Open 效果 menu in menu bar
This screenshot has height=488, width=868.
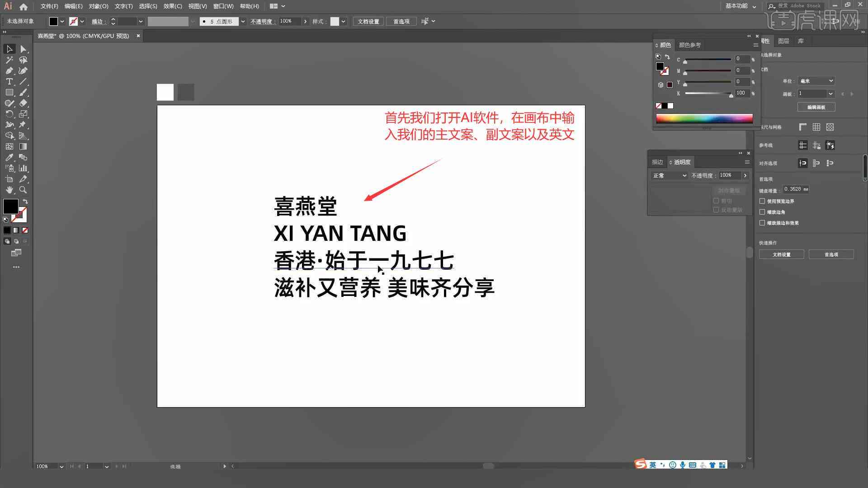point(171,6)
